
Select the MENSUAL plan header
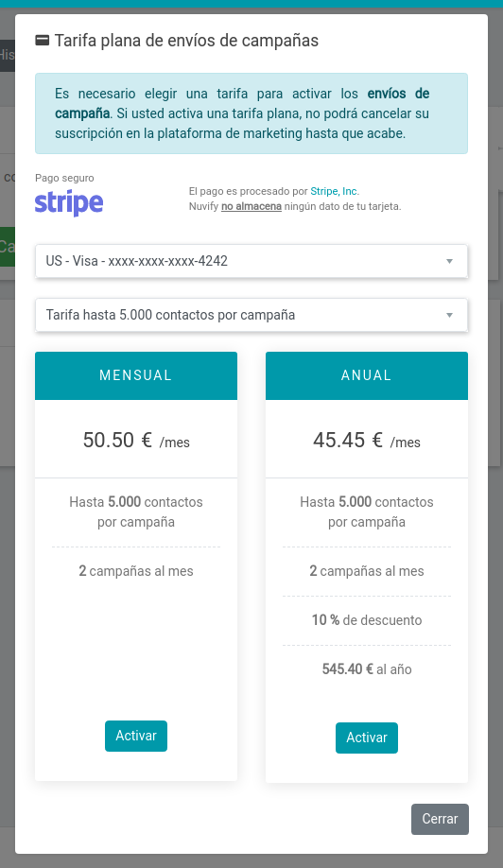click(136, 375)
